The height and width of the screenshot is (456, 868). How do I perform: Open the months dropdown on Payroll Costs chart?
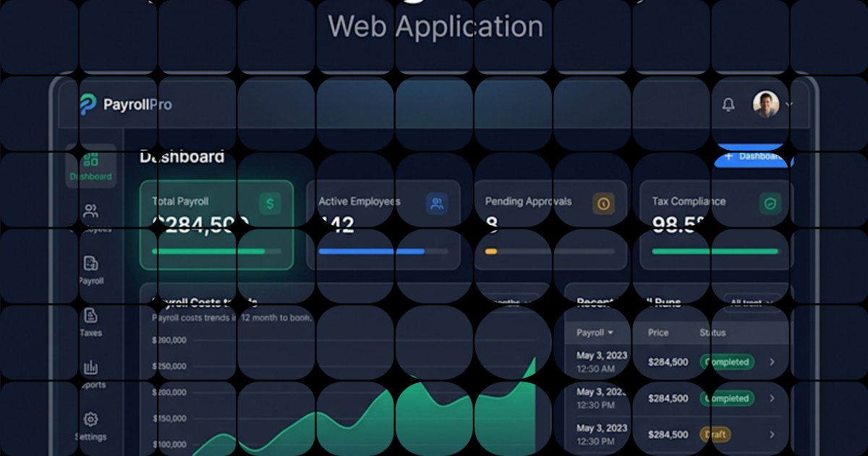[515, 303]
